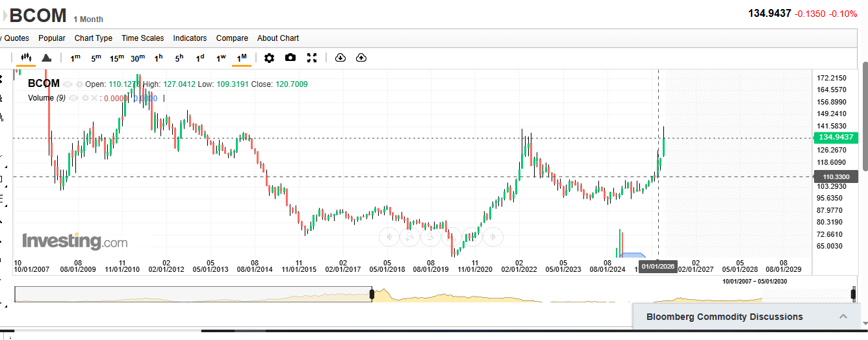
Task: Select the area chart type icon
Action: point(47,58)
